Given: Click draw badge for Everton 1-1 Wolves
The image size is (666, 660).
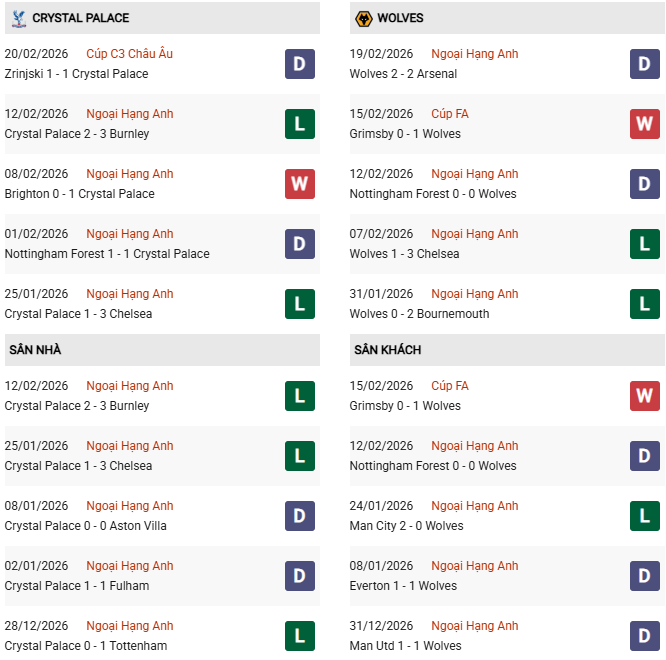Looking at the screenshot, I should point(644,576).
